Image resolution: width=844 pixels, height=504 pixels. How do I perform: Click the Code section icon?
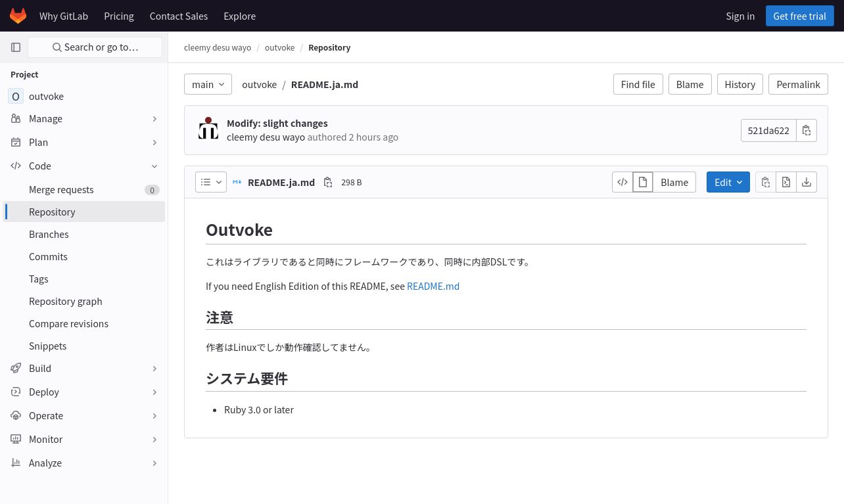[x=16, y=166]
